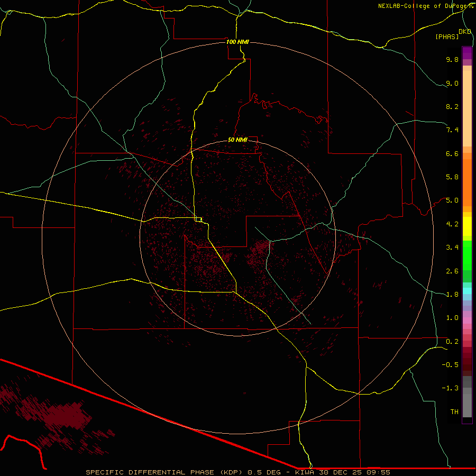This screenshot has width=476, height=476.
Task: Click the gray TH segment of color bar
Action: [x=467, y=407]
